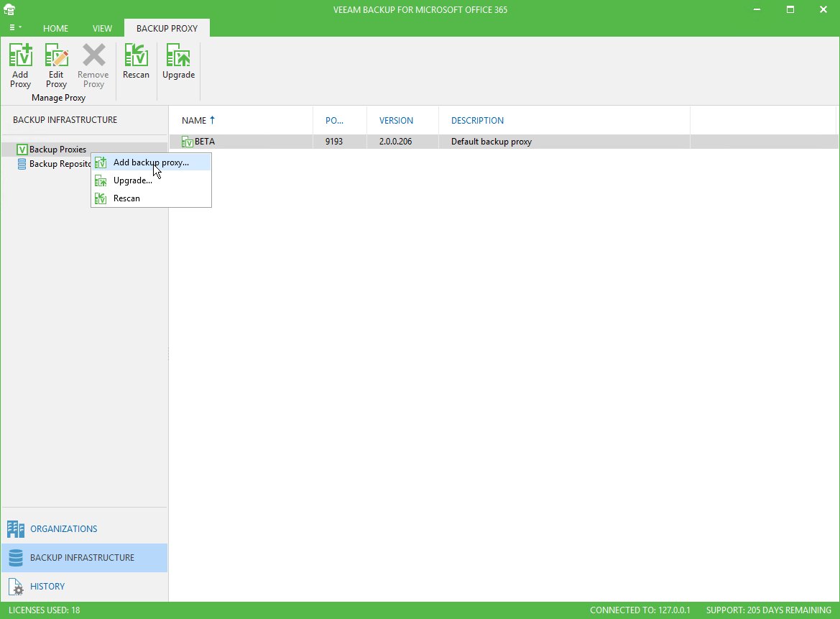Viewport: 840px width, 619px height.
Task: Select the BETA proxy name cell
Action: [205, 142]
